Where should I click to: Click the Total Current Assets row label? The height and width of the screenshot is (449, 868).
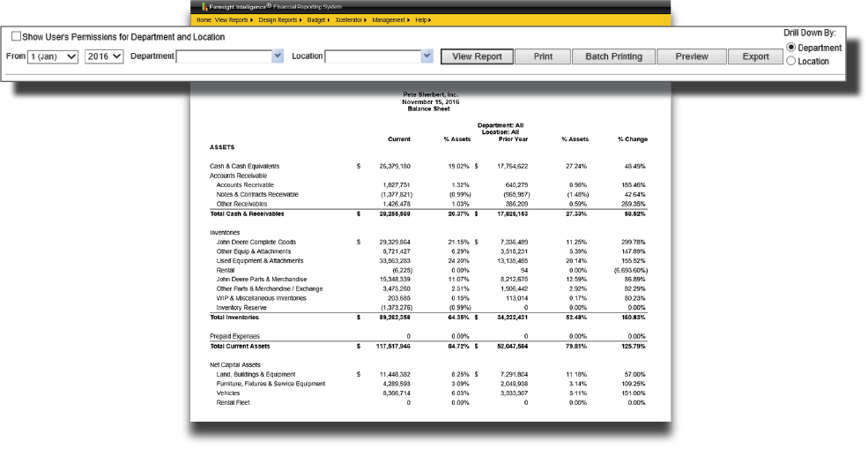(x=240, y=347)
